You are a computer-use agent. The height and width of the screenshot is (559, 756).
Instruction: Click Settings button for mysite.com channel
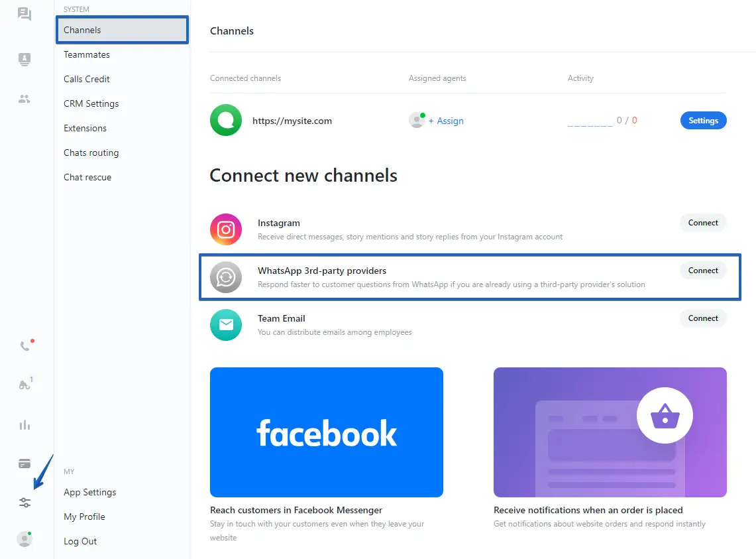click(703, 121)
